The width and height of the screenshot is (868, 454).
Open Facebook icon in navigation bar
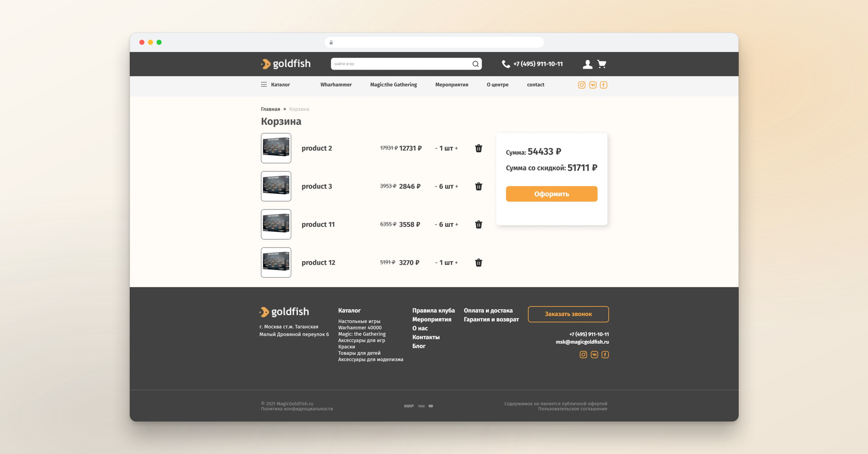click(603, 85)
